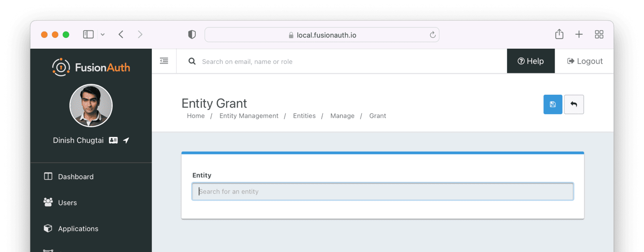Collapse the sidebar with the menu icon

(x=164, y=61)
